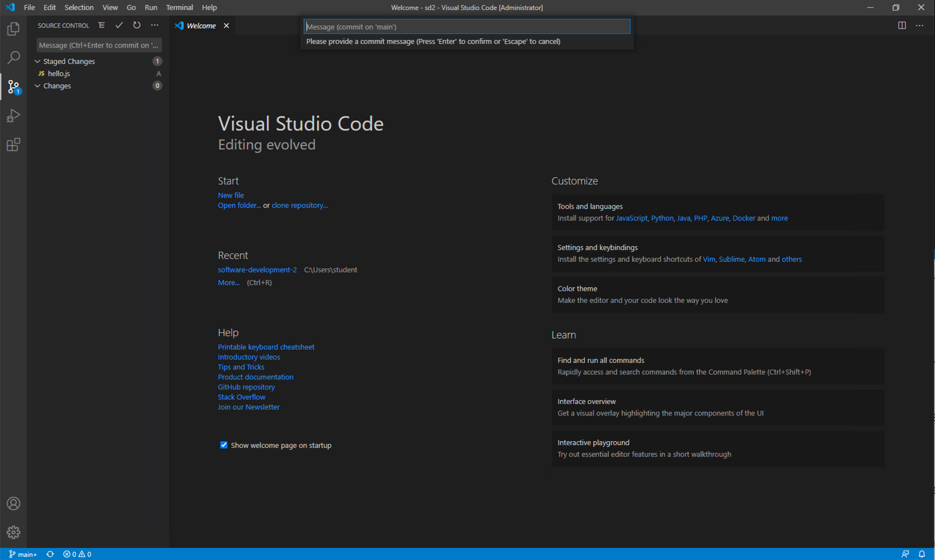Viewport: 935px width, 560px height.
Task: Open Stack Overflow link
Action: pyautogui.click(x=241, y=397)
